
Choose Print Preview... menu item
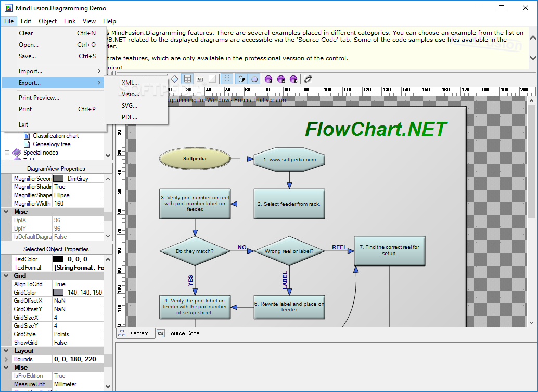53,98
